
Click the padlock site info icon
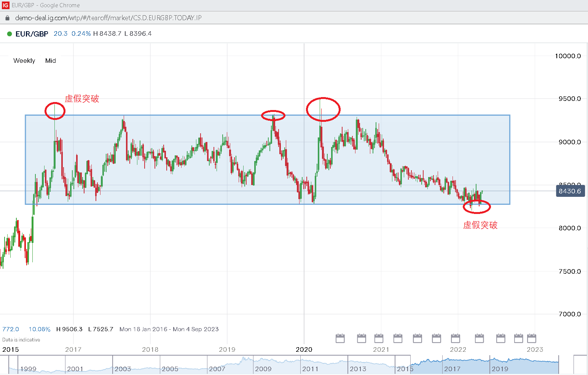point(7,18)
